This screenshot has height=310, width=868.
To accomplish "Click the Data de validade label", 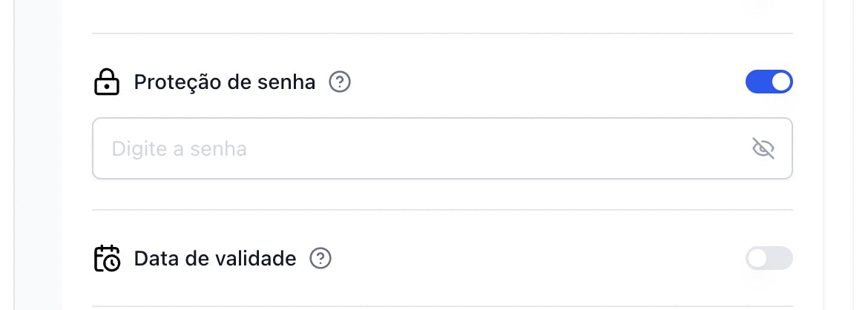I will coord(215,259).
